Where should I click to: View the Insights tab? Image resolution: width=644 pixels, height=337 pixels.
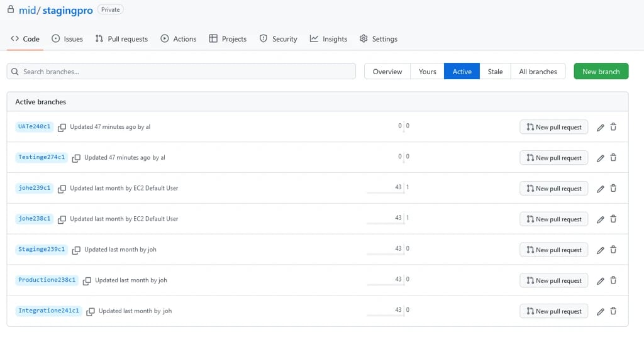click(x=328, y=39)
